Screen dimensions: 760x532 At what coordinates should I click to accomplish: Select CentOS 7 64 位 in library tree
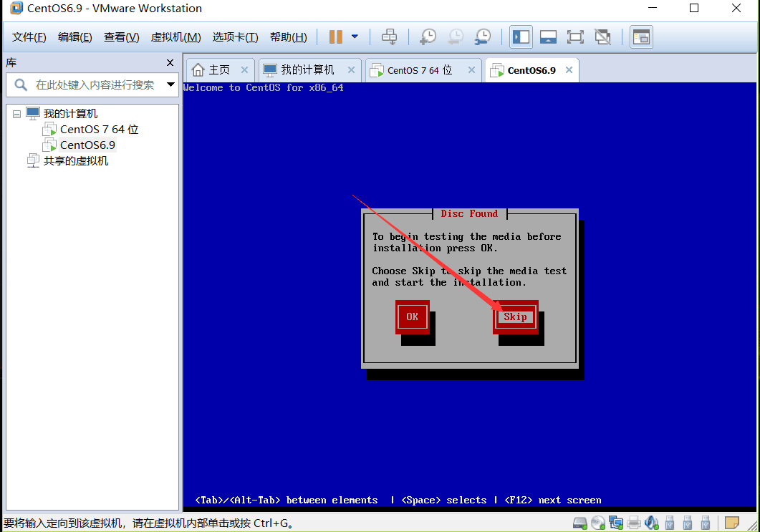pyautogui.click(x=99, y=130)
